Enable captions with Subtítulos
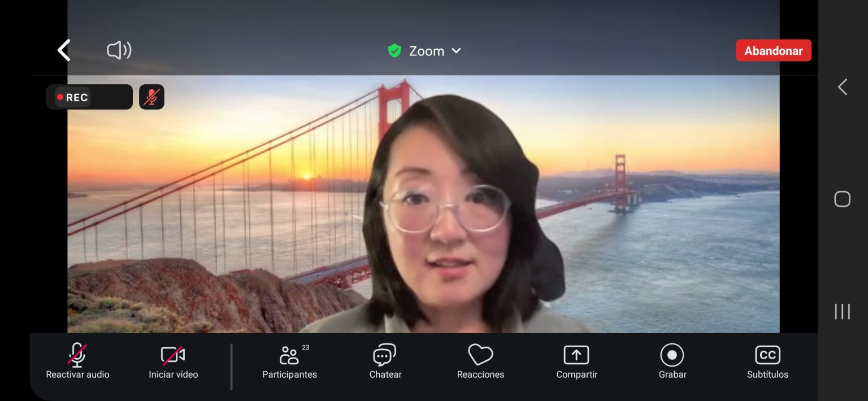 767,362
